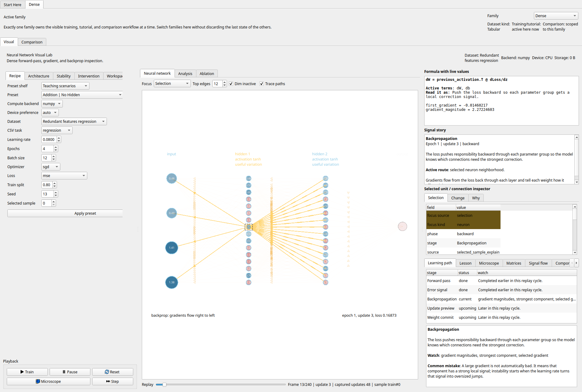Click the Reset button

click(112, 372)
